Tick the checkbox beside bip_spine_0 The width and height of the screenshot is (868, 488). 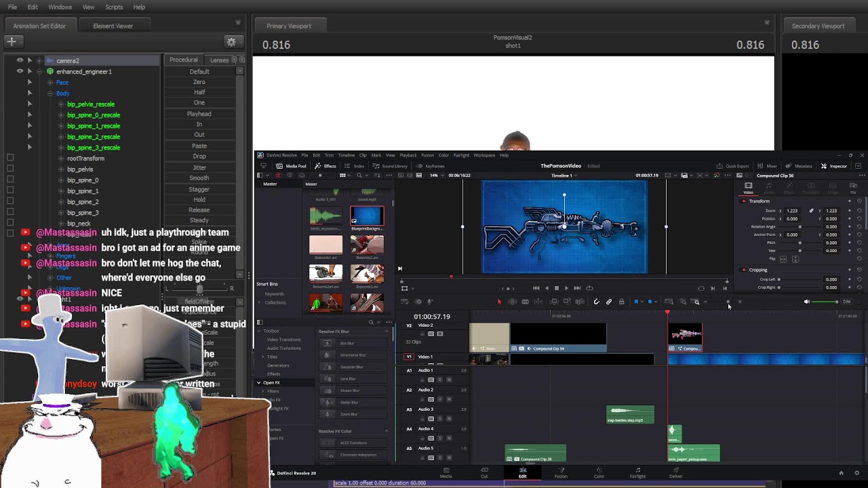(10, 180)
